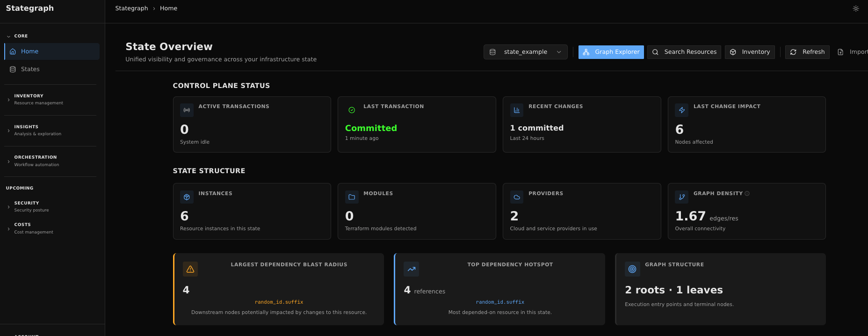868x336 pixels.
Task: Click the Active Transactions broadcast icon
Action: coord(187,110)
